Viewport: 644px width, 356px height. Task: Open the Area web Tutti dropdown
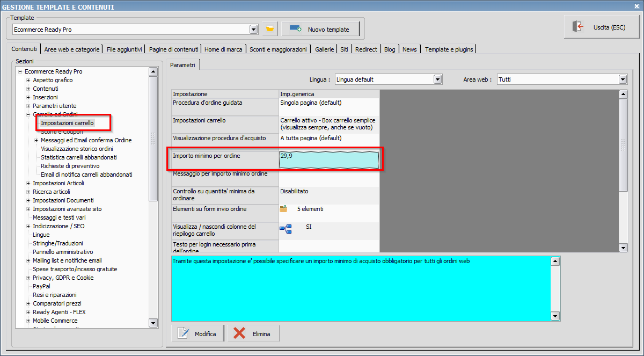[623, 79]
